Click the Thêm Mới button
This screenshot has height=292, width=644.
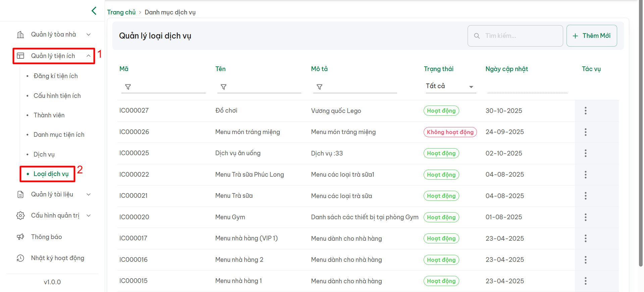click(x=591, y=36)
